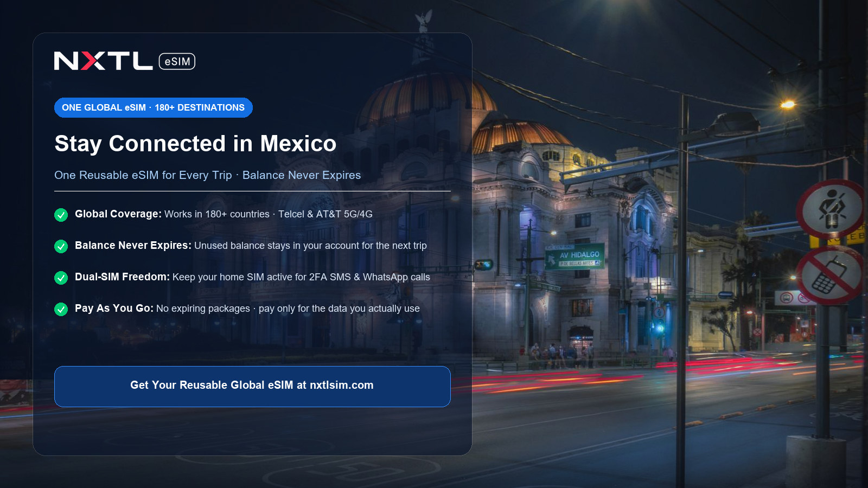This screenshot has width=868, height=488.
Task: Click Get Your Reusable Global eSIM button
Action: [x=252, y=387]
